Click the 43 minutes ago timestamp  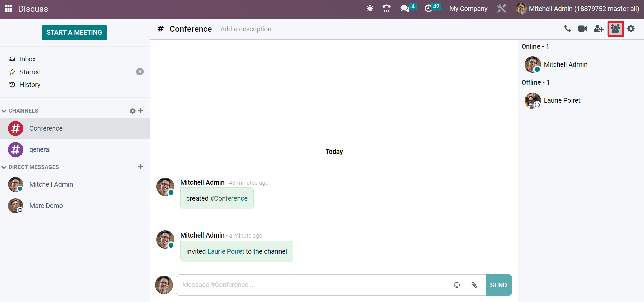249,183
